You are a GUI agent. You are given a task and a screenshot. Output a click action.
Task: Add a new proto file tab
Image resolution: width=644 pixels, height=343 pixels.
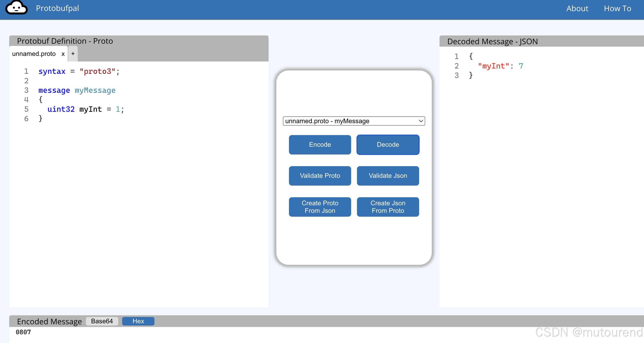pos(73,54)
